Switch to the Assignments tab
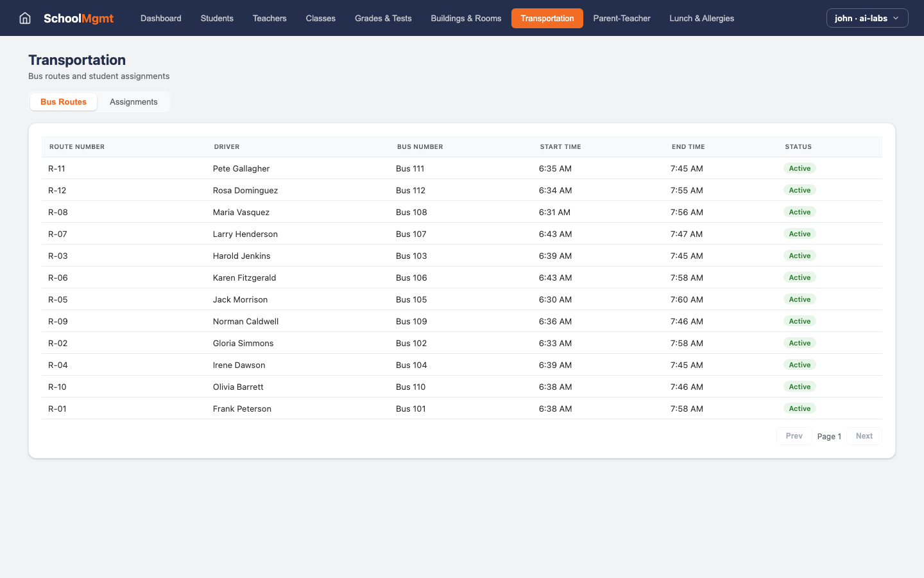The width and height of the screenshot is (924, 578). coord(133,101)
